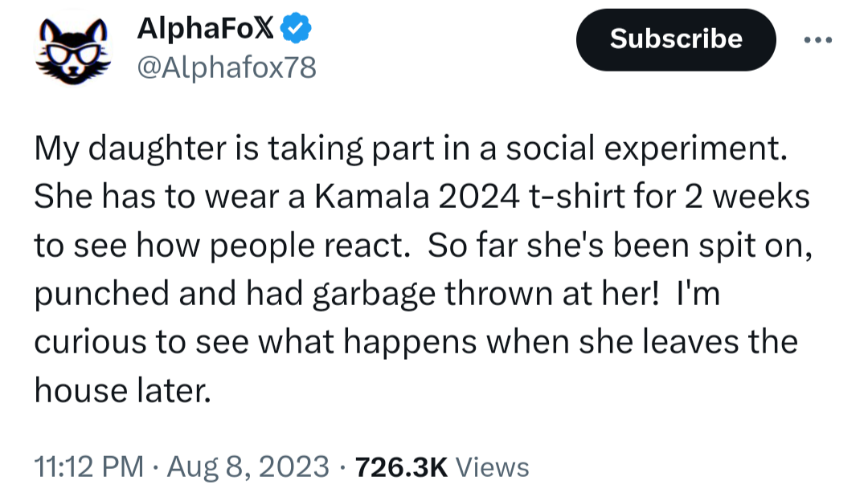Click the words house later
The height and width of the screenshot is (497, 868).
[x=122, y=390]
